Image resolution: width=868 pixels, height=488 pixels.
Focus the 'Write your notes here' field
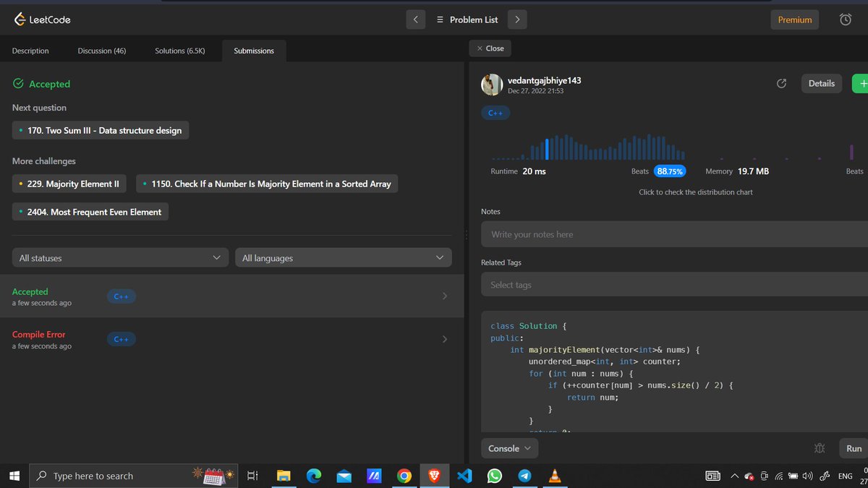[x=674, y=234]
